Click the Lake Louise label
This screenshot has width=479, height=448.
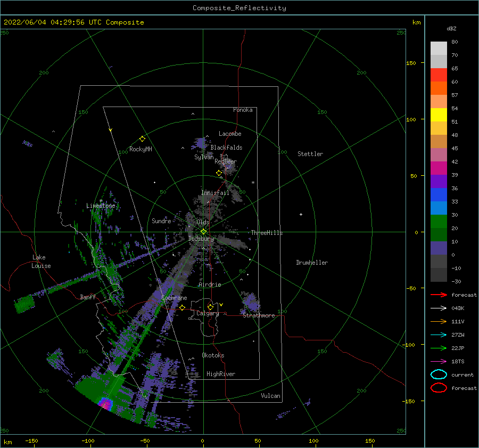click(x=41, y=262)
